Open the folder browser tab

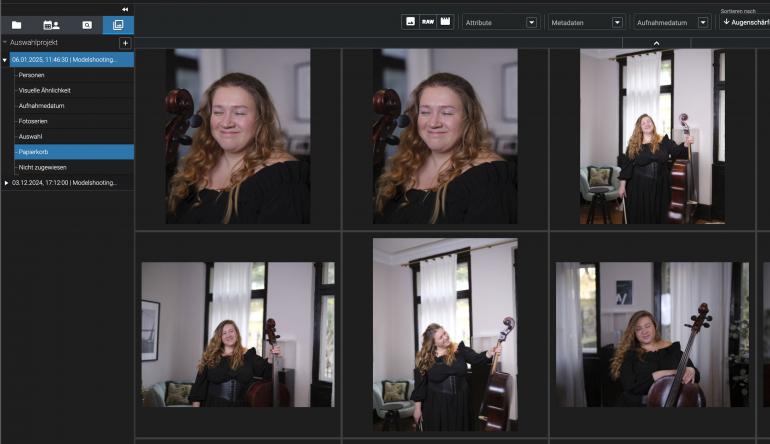pyautogui.click(x=17, y=25)
